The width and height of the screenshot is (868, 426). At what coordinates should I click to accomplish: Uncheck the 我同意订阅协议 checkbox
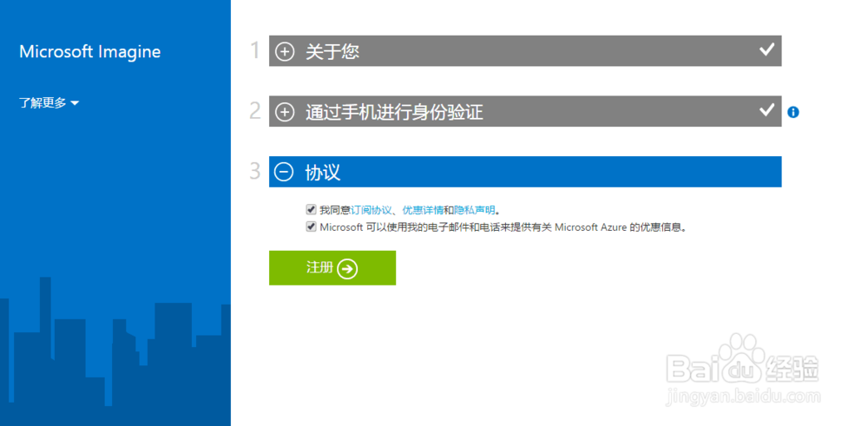point(311,210)
